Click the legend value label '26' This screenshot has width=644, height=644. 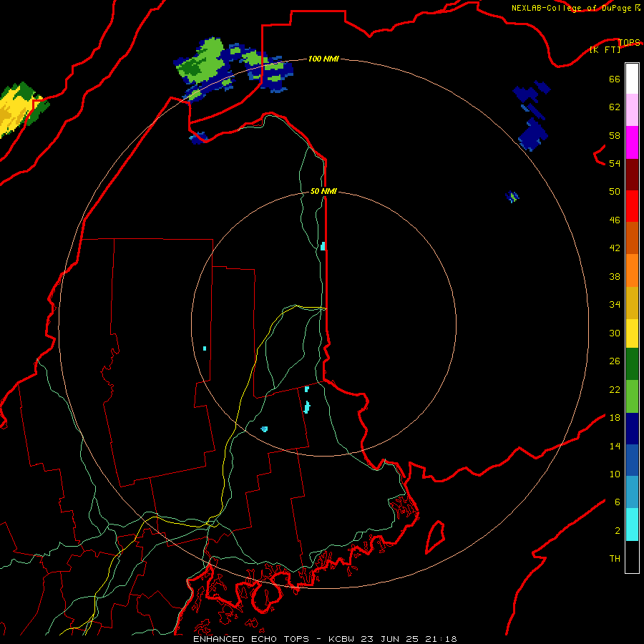(x=615, y=361)
